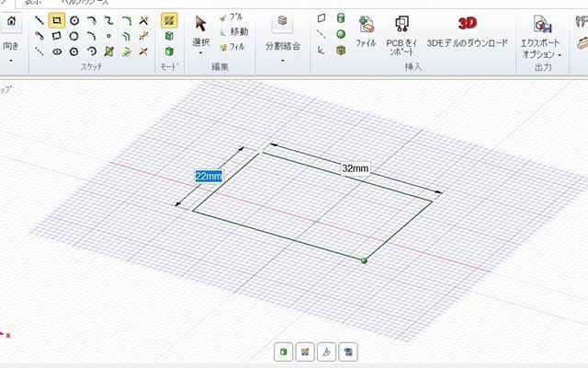
Task: Select the Create Rounded Corner tool
Action: coord(127,20)
